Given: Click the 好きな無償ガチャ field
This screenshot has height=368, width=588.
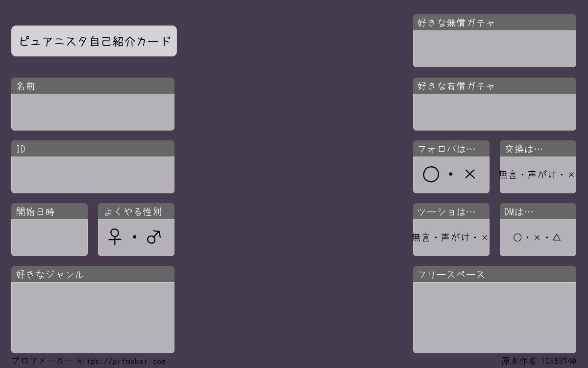Looking at the screenshot, I should [494, 49].
